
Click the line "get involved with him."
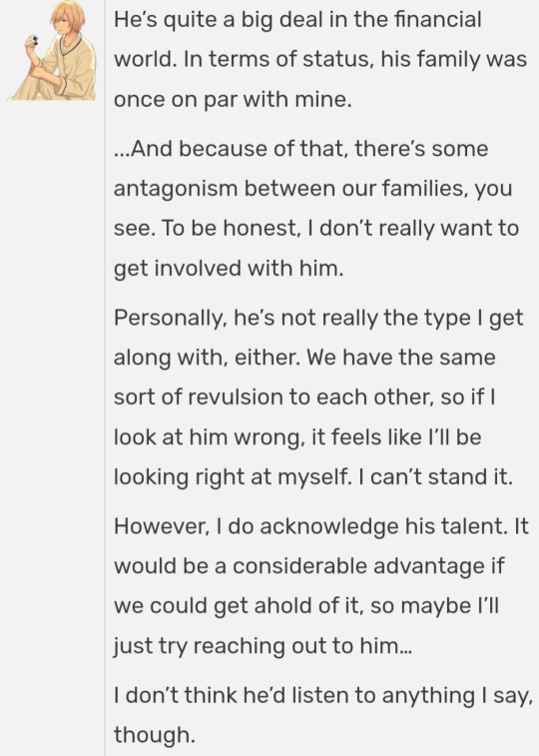click(x=229, y=268)
